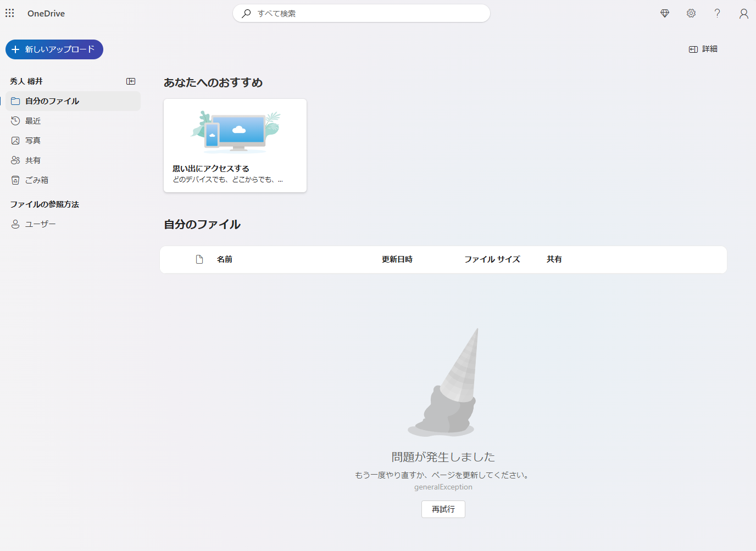Viewport: 756px width, 551px height.
Task: Open the 思い出にアクセスする recommendation card
Action: tap(235, 146)
